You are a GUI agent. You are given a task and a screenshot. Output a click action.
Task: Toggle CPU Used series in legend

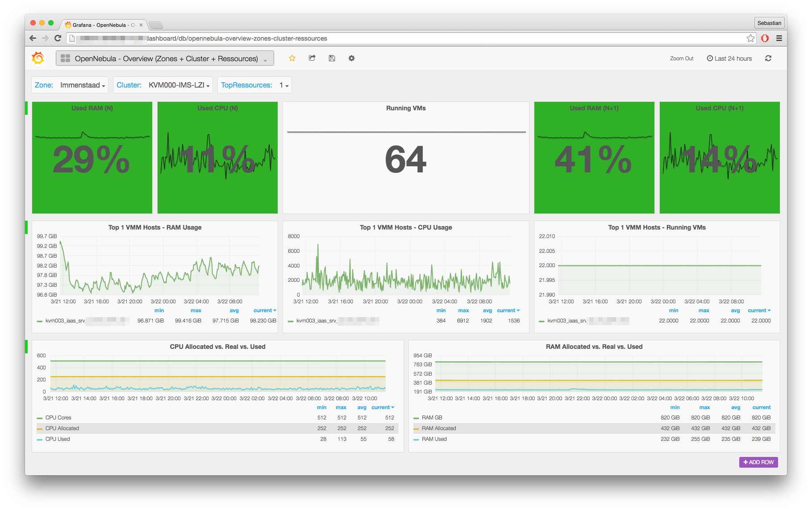[x=58, y=439]
